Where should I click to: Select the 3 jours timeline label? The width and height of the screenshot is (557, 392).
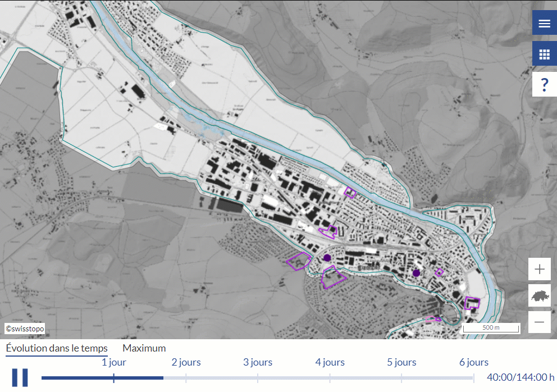[x=258, y=362]
